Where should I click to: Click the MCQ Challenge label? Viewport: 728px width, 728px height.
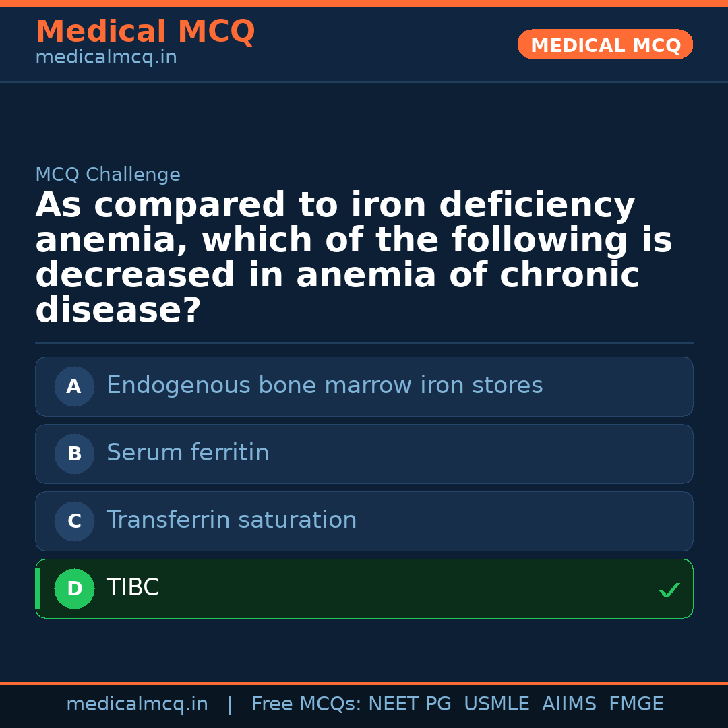[108, 175]
